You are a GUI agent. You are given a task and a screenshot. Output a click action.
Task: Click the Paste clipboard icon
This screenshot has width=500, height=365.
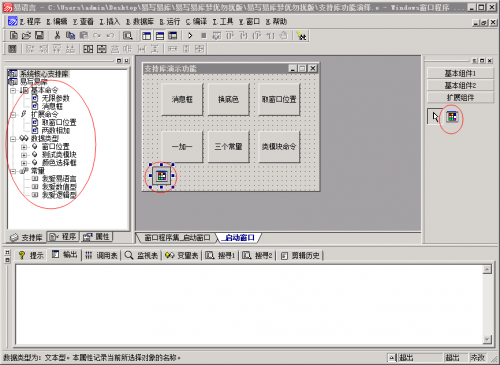(84, 35)
